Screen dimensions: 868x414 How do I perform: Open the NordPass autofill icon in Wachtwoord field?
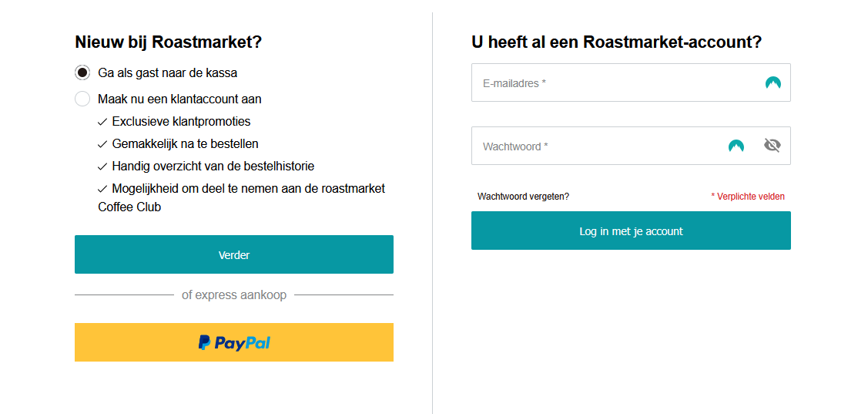pyautogui.click(x=736, y=146)
